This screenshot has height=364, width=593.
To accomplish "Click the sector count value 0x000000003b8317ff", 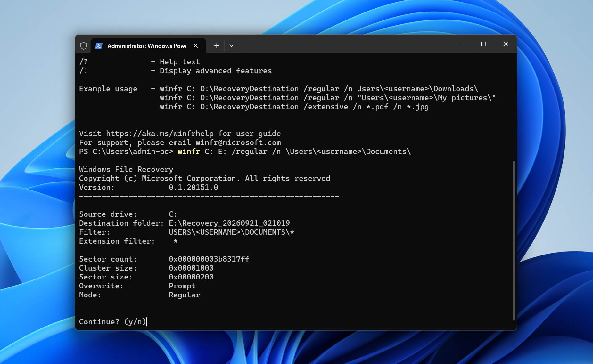I will click(209, 259).
